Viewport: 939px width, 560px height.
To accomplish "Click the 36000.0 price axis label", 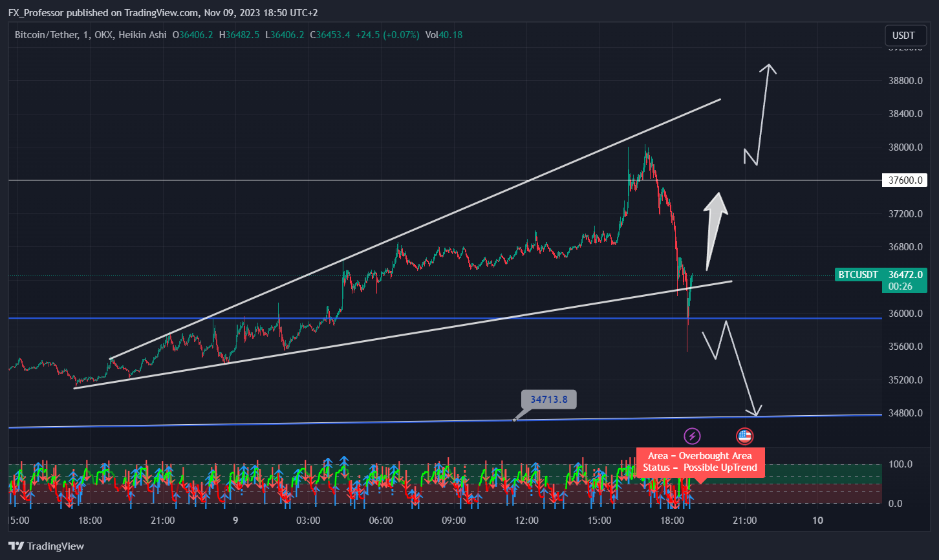I will pyautogui.click(x=905, y=314).
